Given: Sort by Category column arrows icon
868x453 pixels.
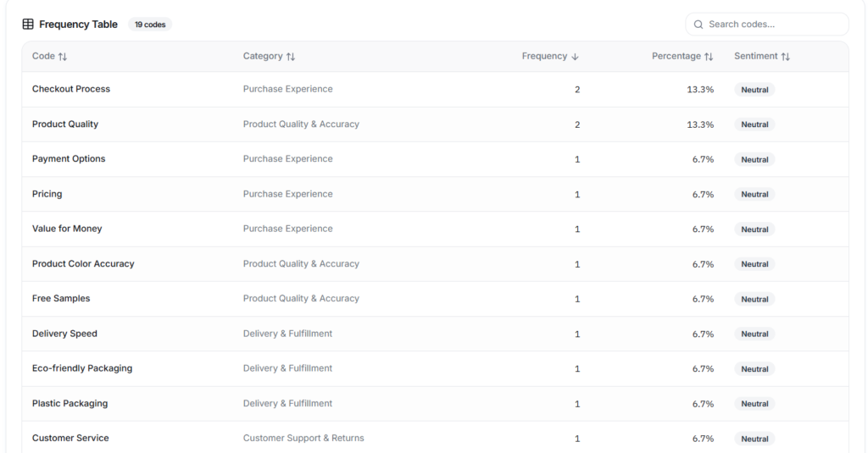Looking at the screenshot, I should [291, 57].
